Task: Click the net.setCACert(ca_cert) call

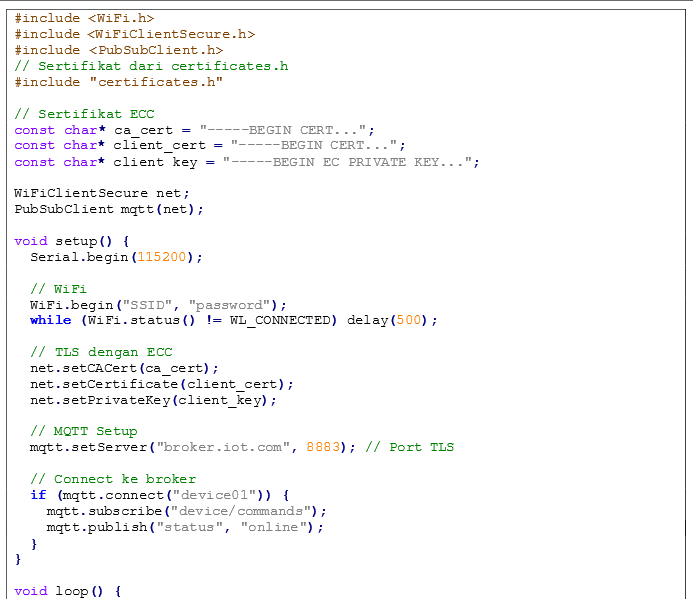Action: (x=124, y=368)
